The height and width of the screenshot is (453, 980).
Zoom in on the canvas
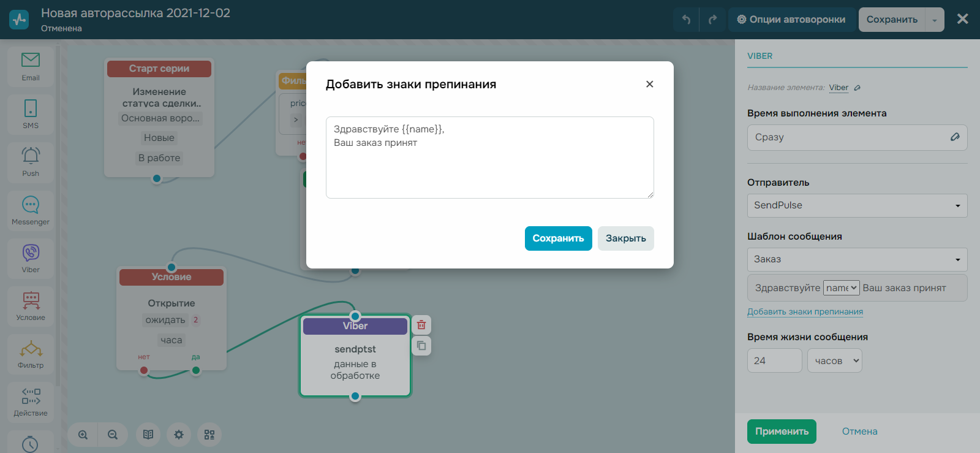pos(83,435)
